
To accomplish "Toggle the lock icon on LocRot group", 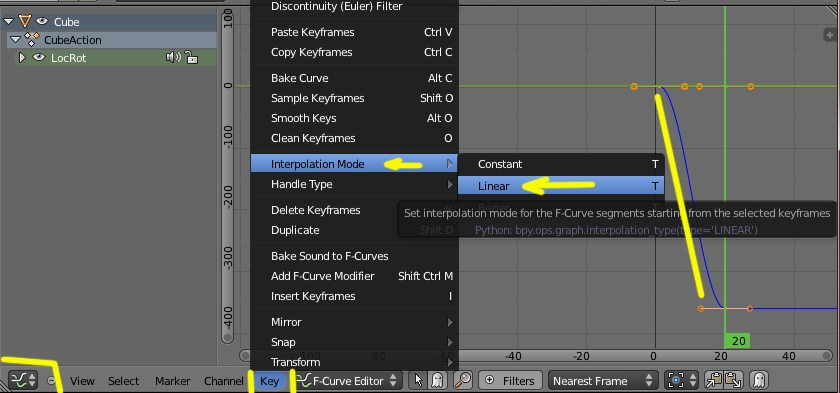I will [x=191, y=57].
